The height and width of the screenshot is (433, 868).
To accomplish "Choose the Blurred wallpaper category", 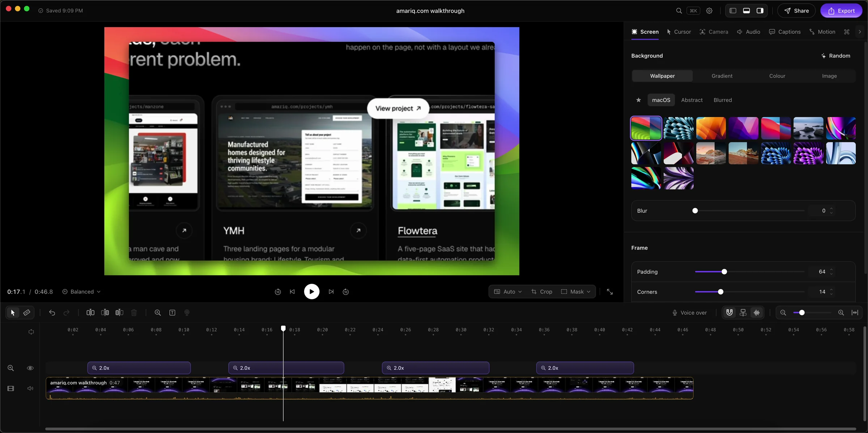I will click(x=723, y=100).
